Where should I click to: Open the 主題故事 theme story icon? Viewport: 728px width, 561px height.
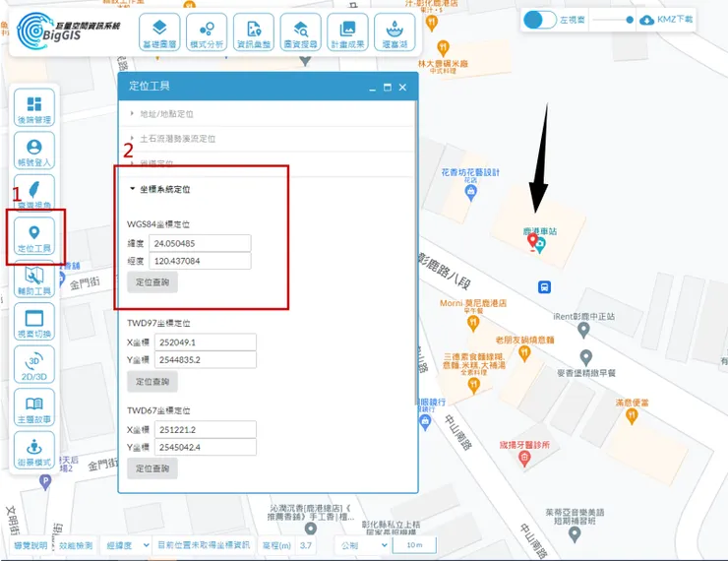coord(34,407)
